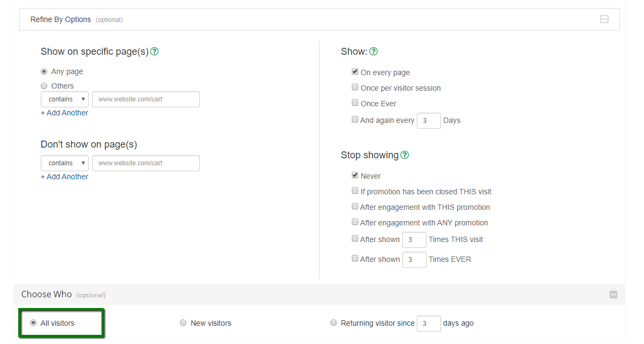Click URL field under Don't show on page(s)

point(146,163)
